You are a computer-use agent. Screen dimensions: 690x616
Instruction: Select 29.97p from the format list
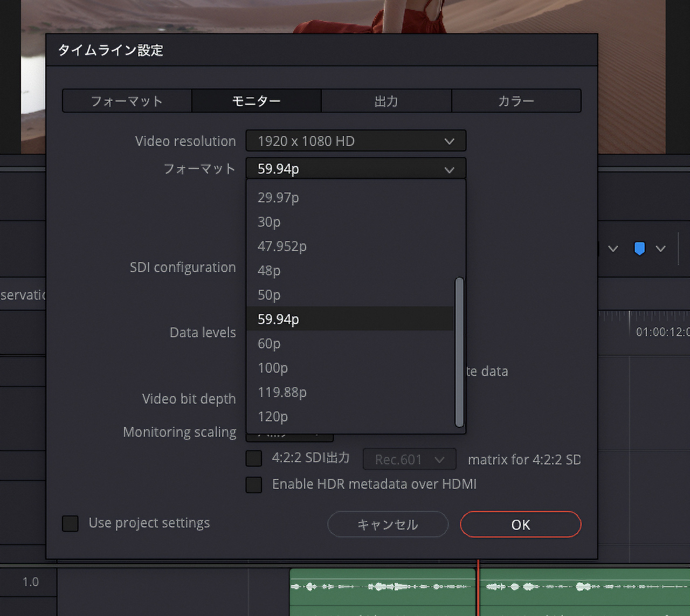tap(278, 198)
